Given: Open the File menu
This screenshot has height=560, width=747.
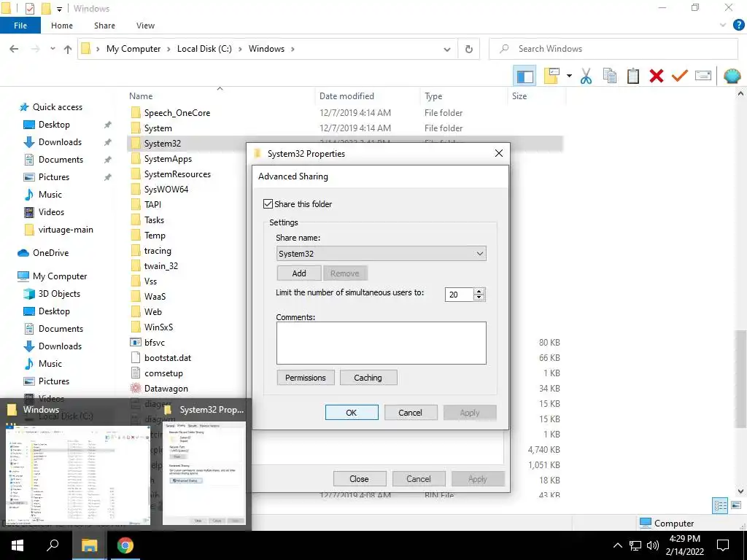Looking at the screenshot, I should [x=20, y=26].
